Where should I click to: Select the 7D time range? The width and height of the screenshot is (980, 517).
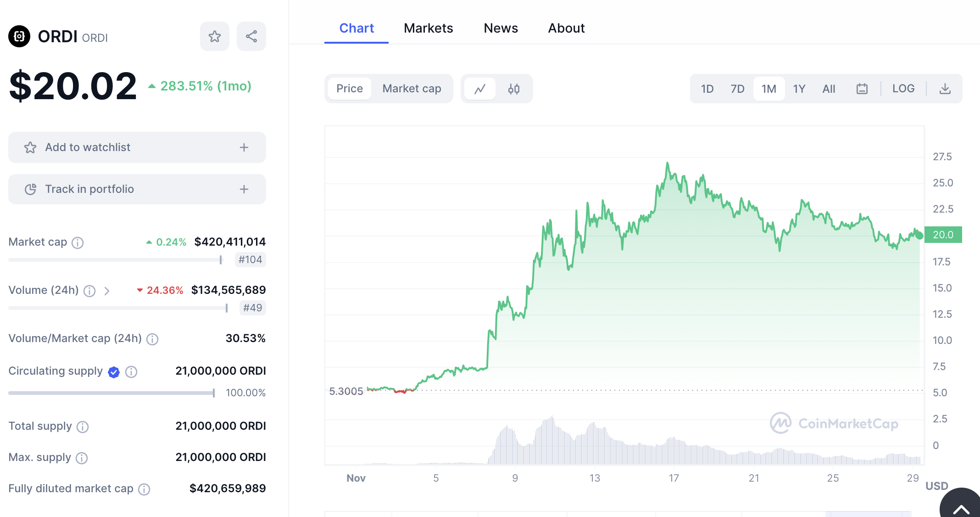(737, 89)
